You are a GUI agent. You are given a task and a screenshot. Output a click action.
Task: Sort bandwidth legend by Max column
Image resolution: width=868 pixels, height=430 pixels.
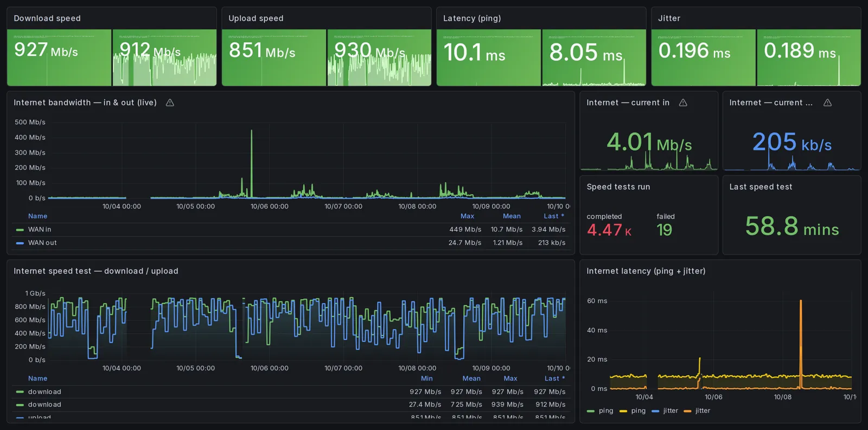(467, 216)
